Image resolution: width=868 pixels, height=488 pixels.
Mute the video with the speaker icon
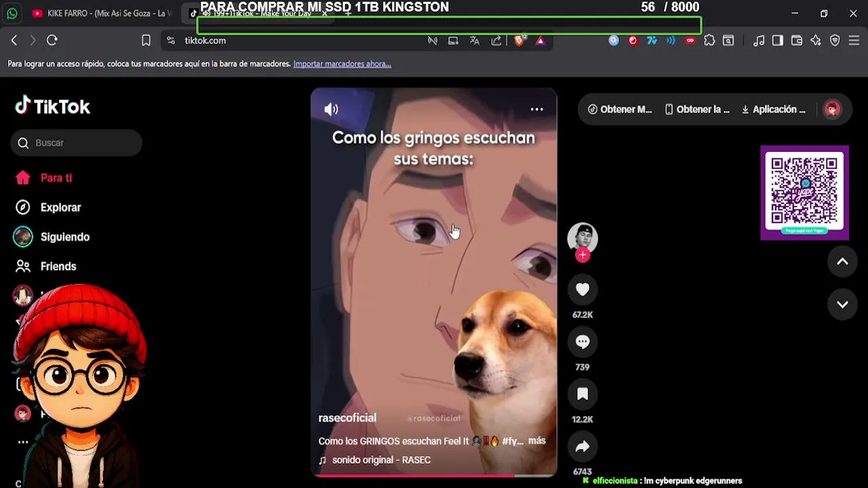coord(331,109)
